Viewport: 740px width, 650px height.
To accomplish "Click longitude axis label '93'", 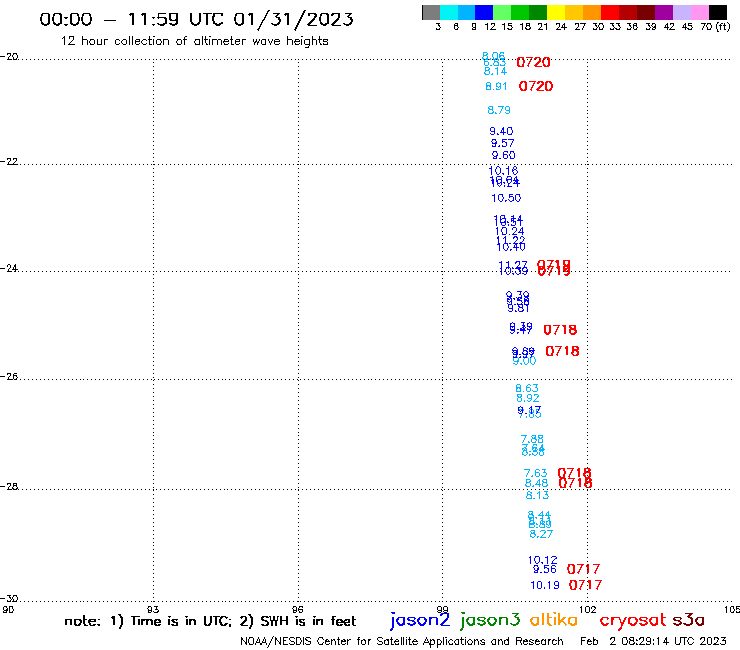I will pos(153,610).
